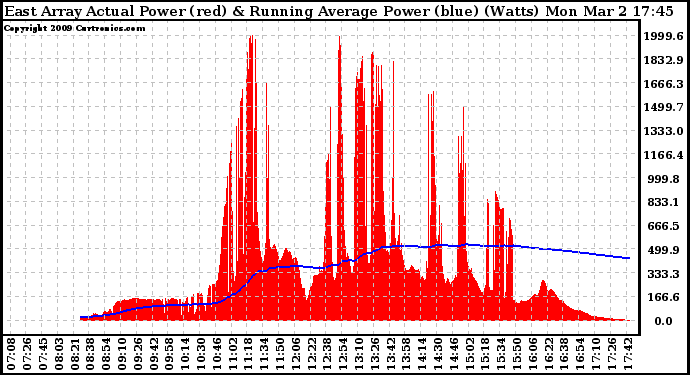
Task: Click the 08:21 time label
Action: point(75,354)
